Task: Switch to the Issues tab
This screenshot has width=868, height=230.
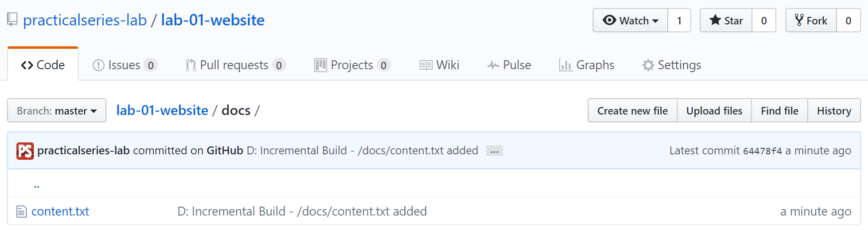Action: coord(125,65)
